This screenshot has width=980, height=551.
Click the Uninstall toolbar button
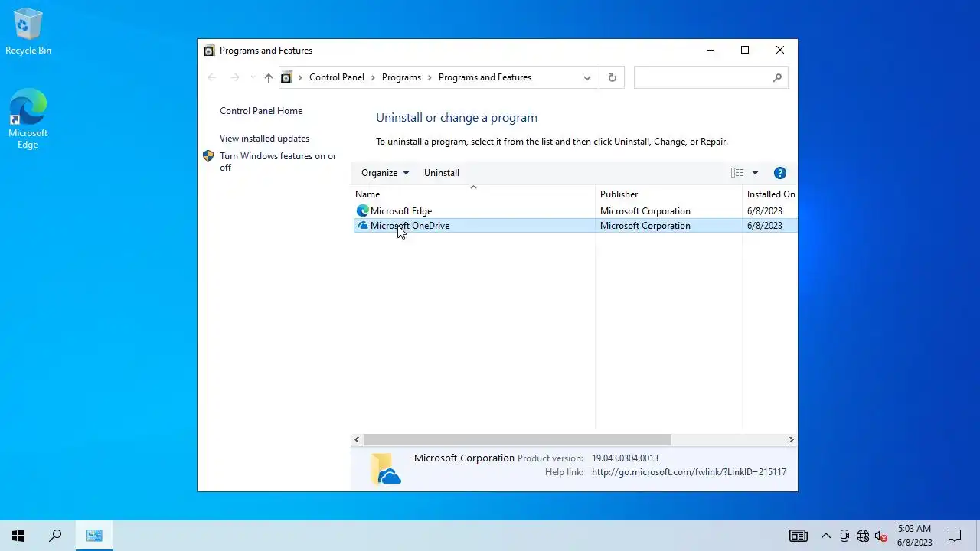pyautogui.click(x=442, y=173)
